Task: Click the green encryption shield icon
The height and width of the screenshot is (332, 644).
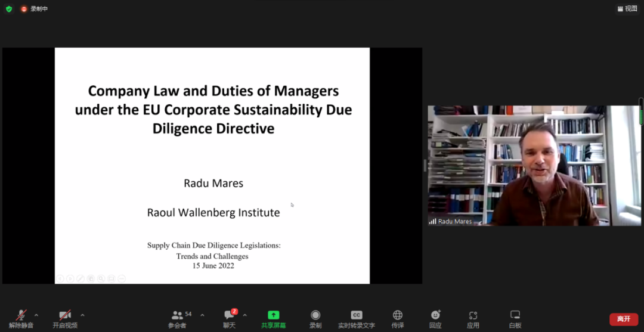Action: (9, 9)
